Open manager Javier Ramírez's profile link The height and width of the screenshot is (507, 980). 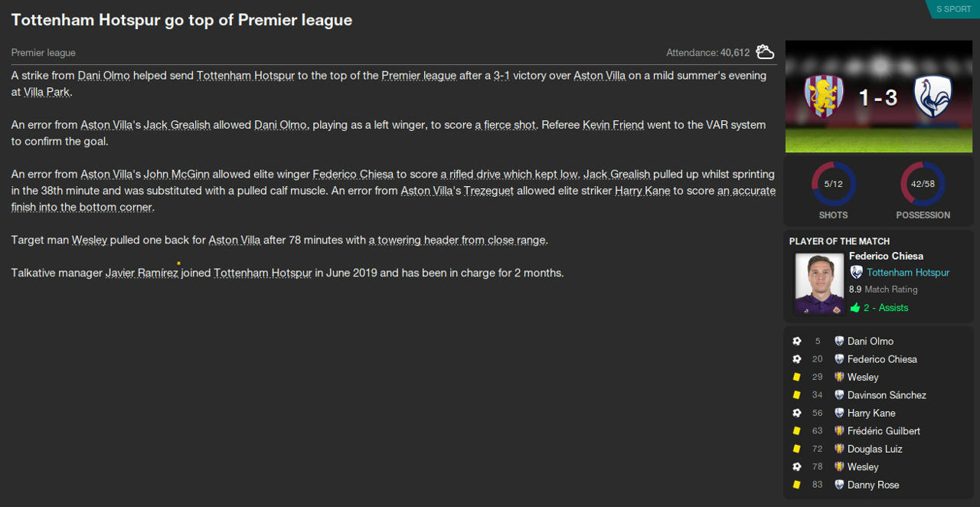(142, 273)
